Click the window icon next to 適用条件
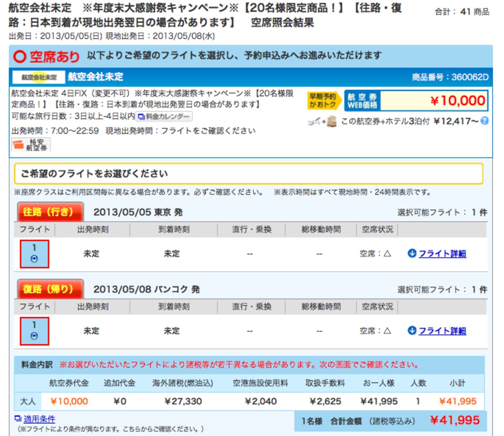This screenshot has width=504, height=436. [18, 418]
